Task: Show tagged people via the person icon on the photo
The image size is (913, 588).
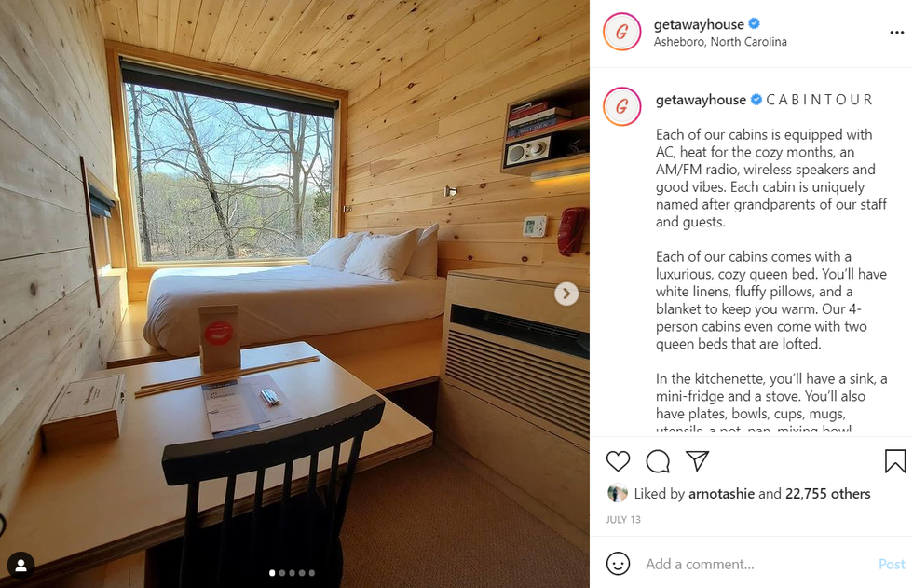Action: coord(20,566)
